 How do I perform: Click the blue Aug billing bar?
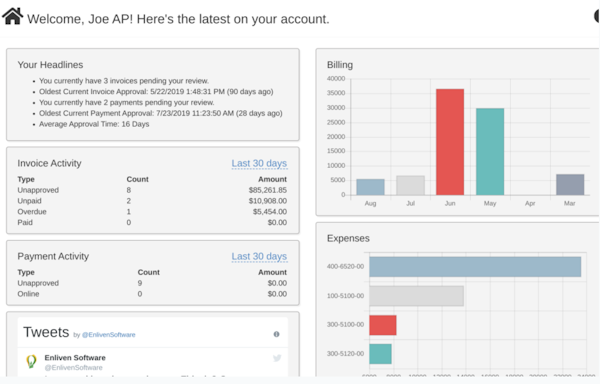pos(370,187)
